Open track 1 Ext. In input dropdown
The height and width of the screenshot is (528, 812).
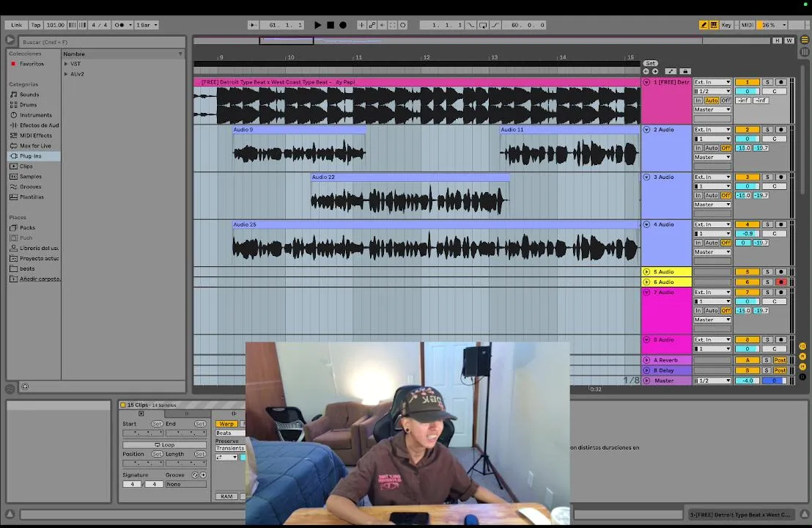712,82
